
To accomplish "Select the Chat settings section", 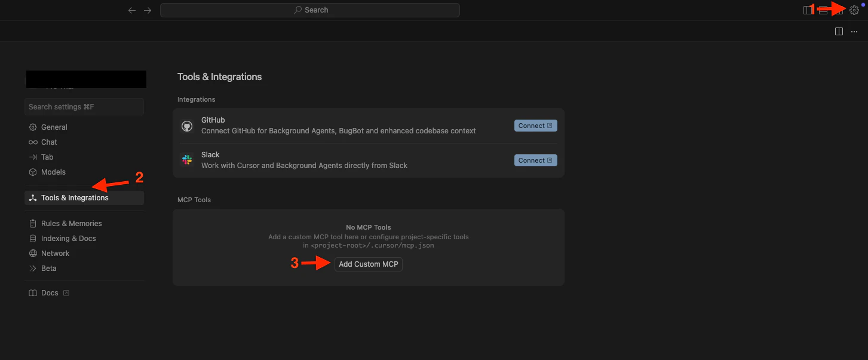I will 49,142.
